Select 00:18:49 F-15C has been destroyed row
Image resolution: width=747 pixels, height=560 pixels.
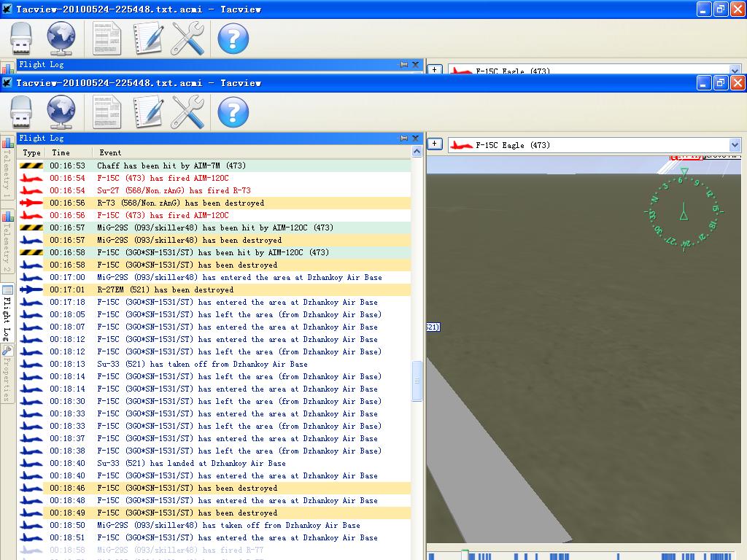(x=214, y=513)
